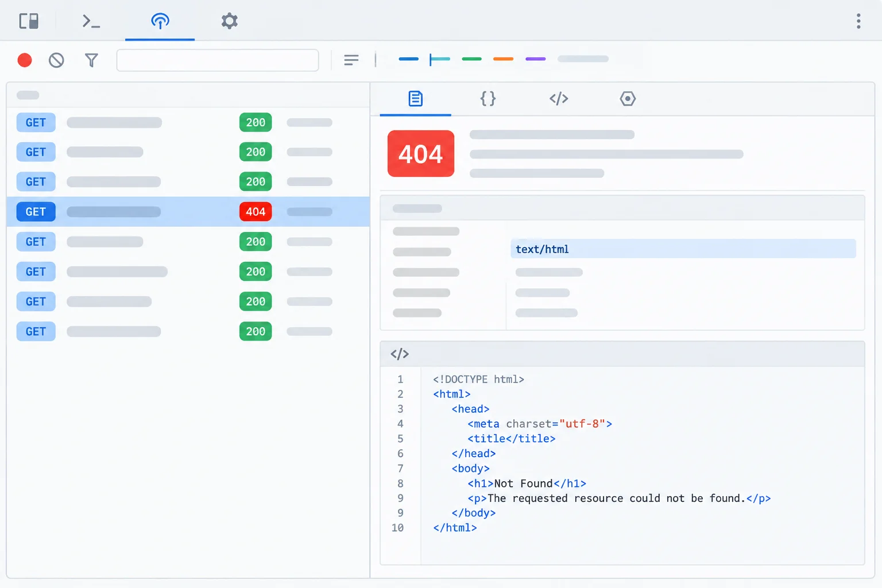Stop recording with the red record button
The width and height of the screenshot is (882, 588).
(x=25, y=60)
